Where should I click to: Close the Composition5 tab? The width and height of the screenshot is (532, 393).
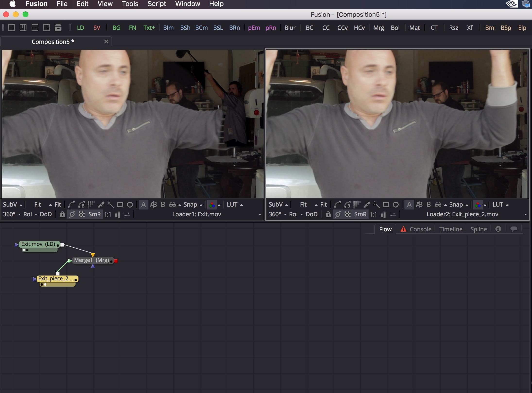pyautogui.click(x=106, y=42)
